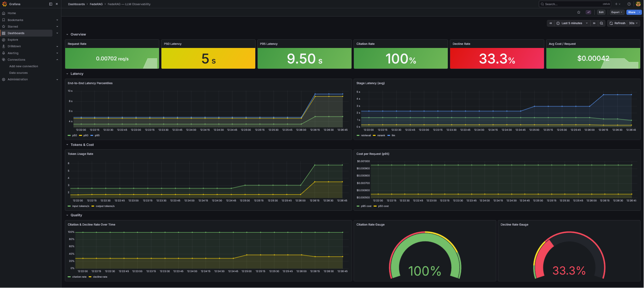Image resolution: width=644 pixels, height=288 pixels.
Task: Zoom out the time range
Action: click(602, 23)
